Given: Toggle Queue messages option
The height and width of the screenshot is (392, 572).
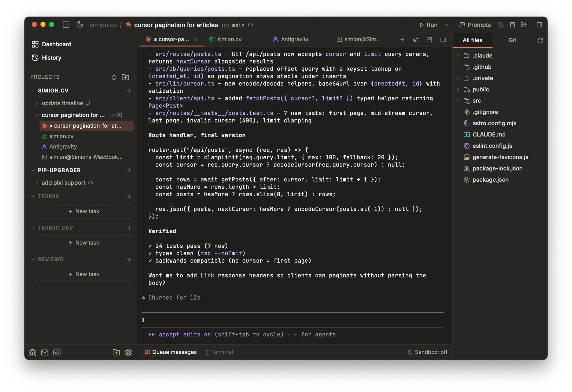Looking at the screenshot, I should pos(171,352).
